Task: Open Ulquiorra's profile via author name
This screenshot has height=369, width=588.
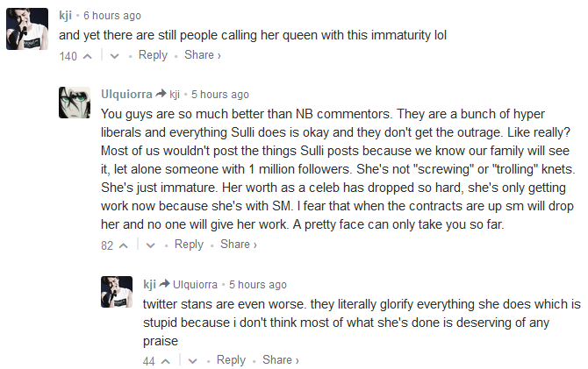Action: click(127, 94)
